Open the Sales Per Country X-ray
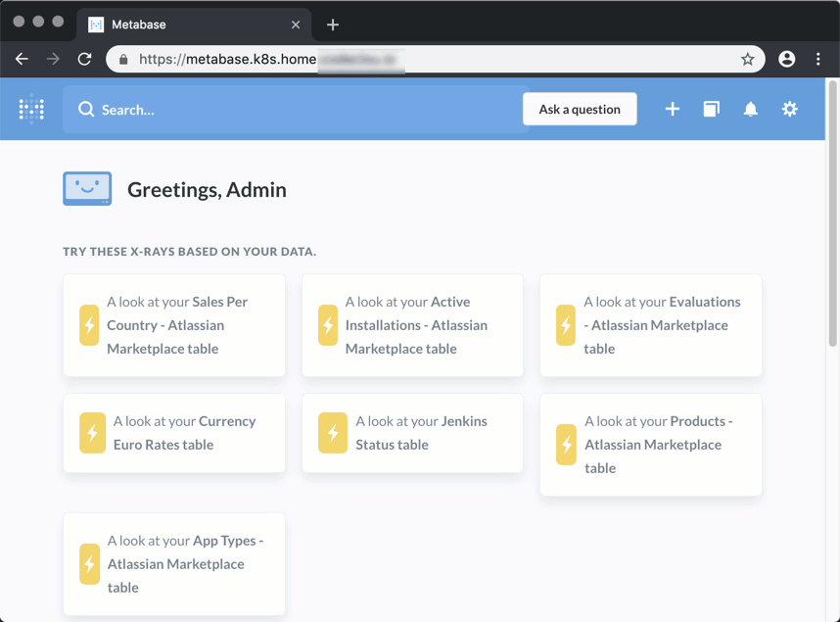This screenshot has width=840, height=622. pos(174,325)
